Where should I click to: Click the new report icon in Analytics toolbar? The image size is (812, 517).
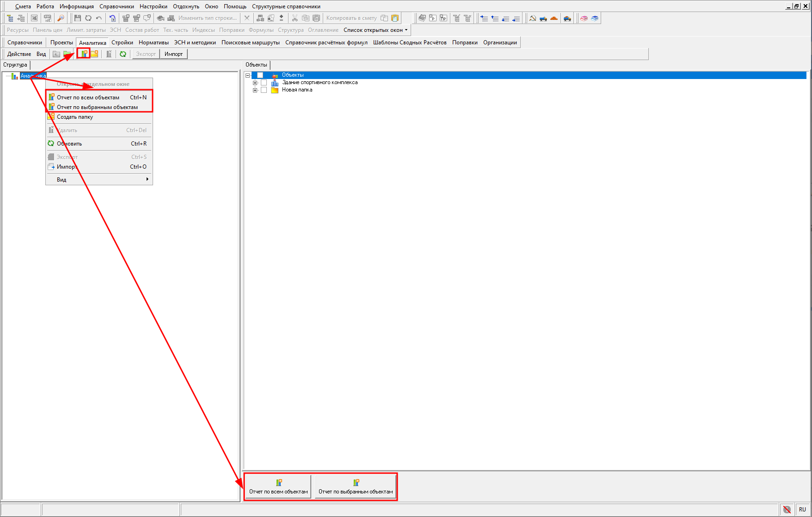click(x=84, y=54)
